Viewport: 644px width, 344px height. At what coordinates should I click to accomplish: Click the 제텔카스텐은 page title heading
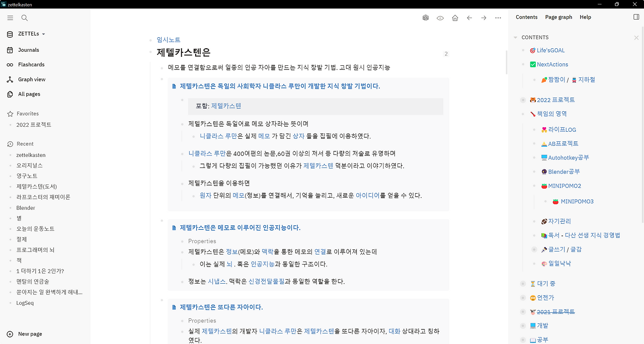point(184,52)
